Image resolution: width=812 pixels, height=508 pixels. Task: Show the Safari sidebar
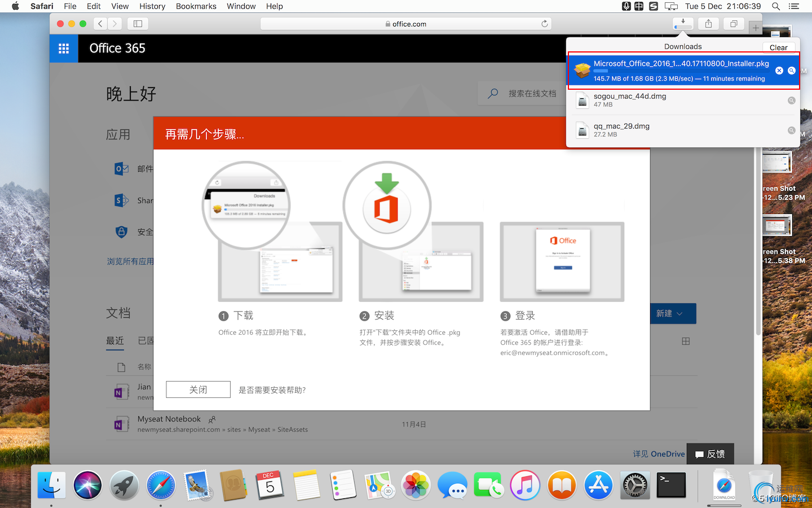click(138, 24)
